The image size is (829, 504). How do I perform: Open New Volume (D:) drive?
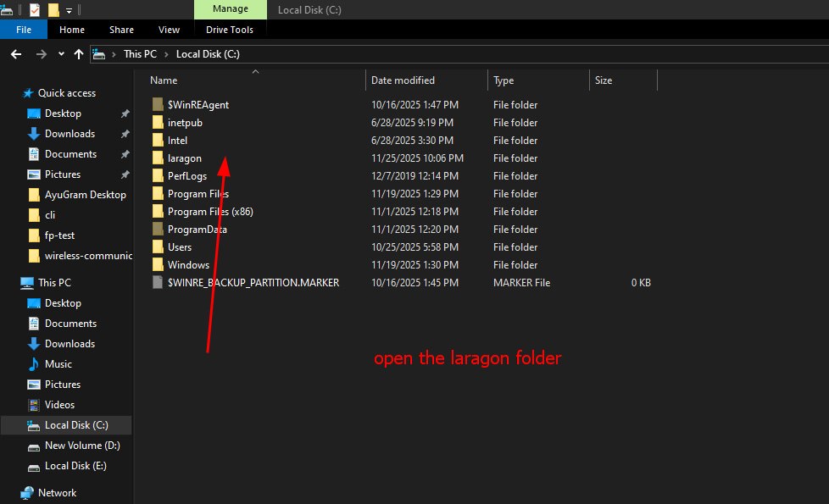pyautogui.click(x=82, y=446)
